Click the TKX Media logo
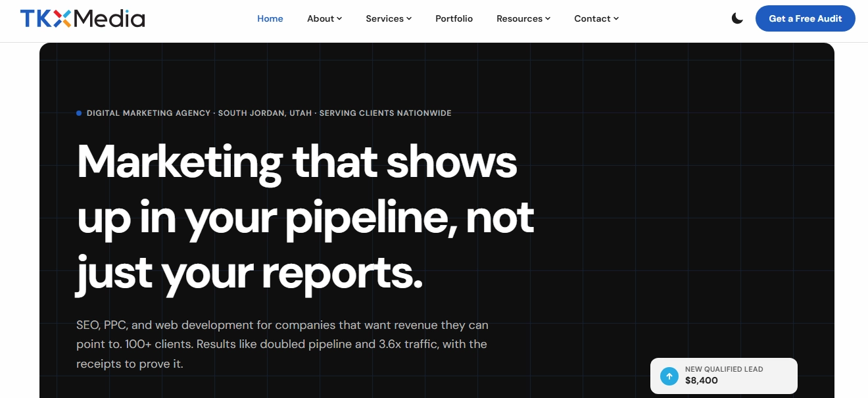The width and height of the screenshot is (868, 398). pyautogui.click(x=82, y=18)
